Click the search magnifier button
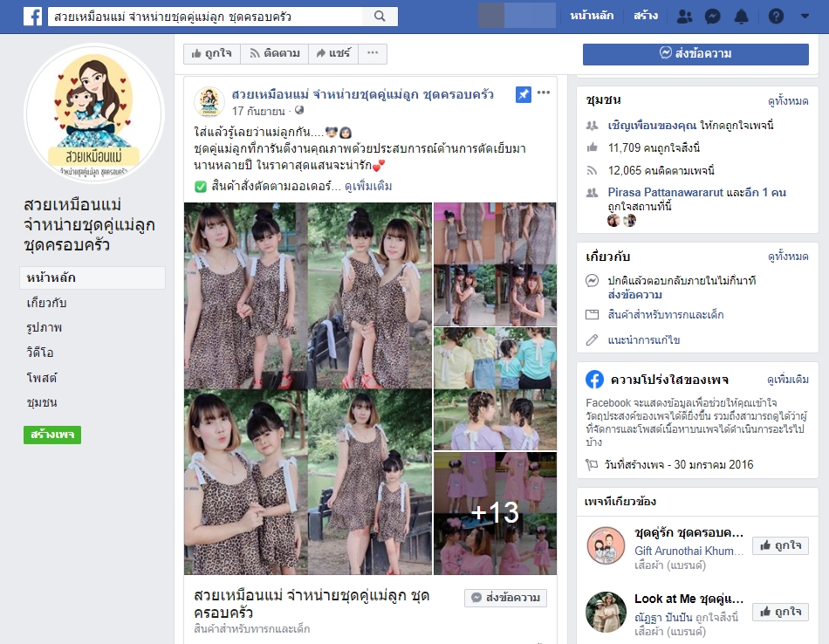Image resolution: width=829 pixels, height=644 pixels. pos(380,17)
